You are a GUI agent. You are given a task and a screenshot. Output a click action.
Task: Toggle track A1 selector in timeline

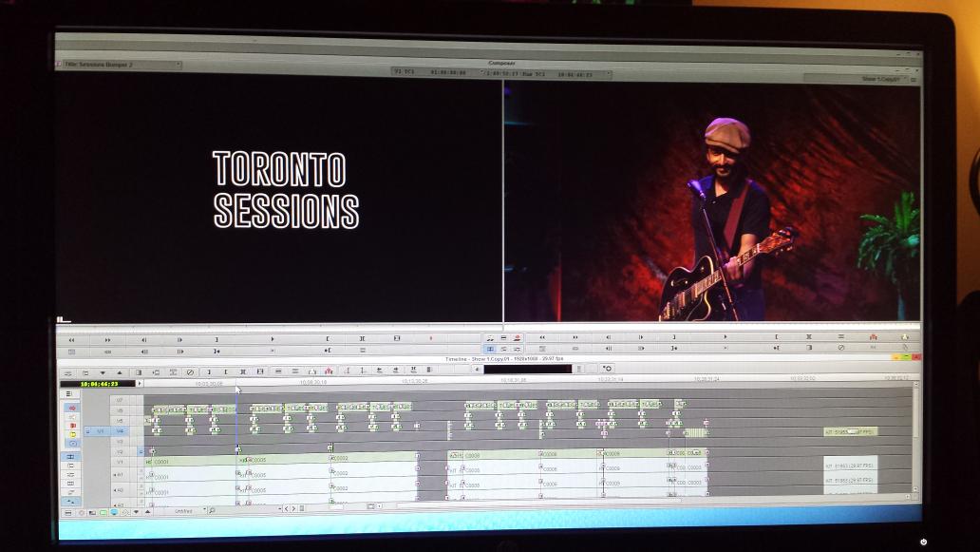click(119, 474)
